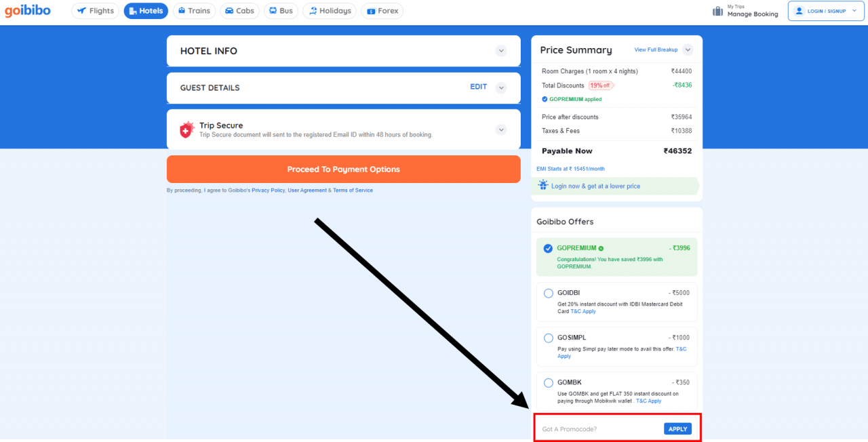The width and height of the screenshot is (868, 442).
Task: Open T&C Apply for GOSIMPL offer
Action: tap(681, 349)
